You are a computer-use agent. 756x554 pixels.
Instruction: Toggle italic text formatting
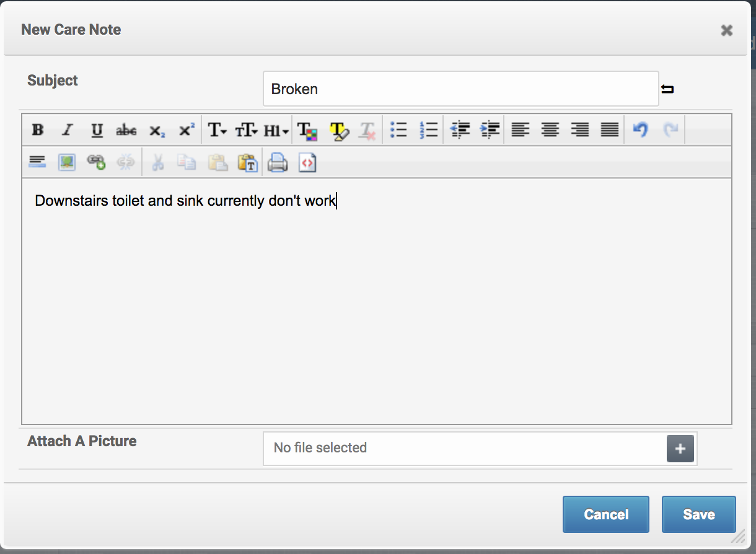pyautogui.click(x=68, y=130)
